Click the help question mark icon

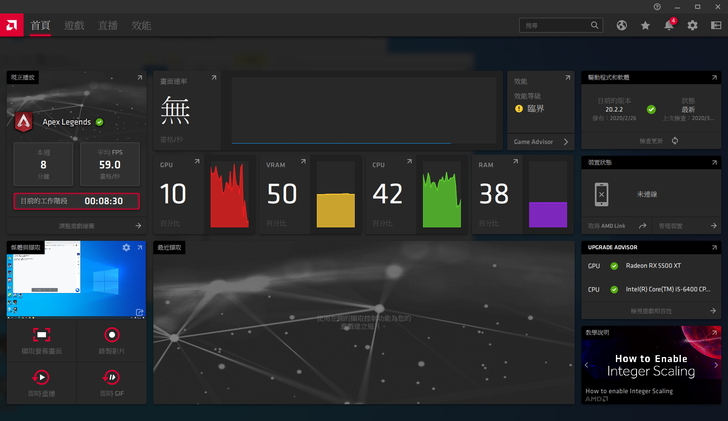point(657,7)
